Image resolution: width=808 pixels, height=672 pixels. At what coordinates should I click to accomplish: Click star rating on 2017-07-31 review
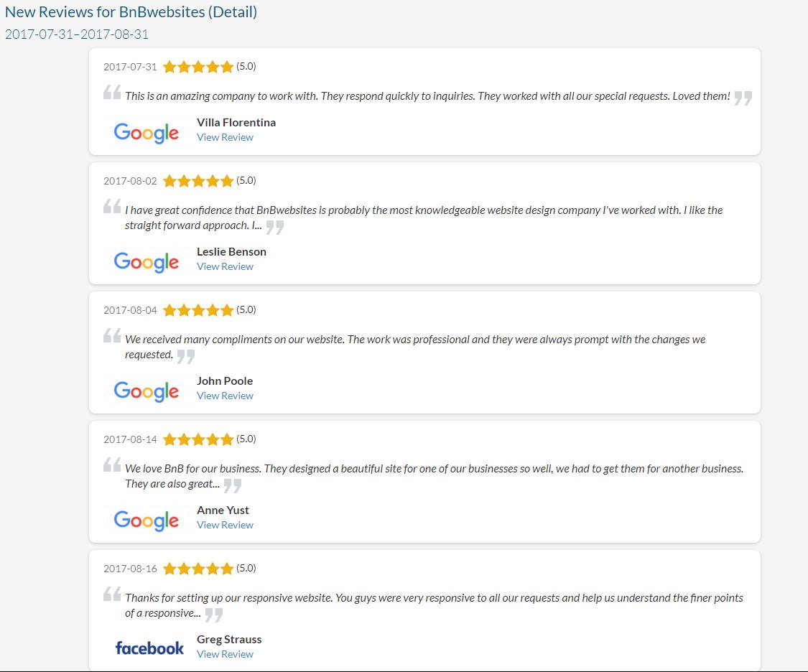coord(198,67)
